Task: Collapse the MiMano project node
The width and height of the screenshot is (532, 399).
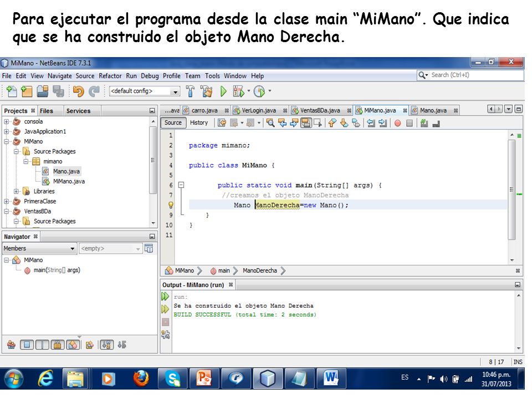Action: tap(7, 141)
